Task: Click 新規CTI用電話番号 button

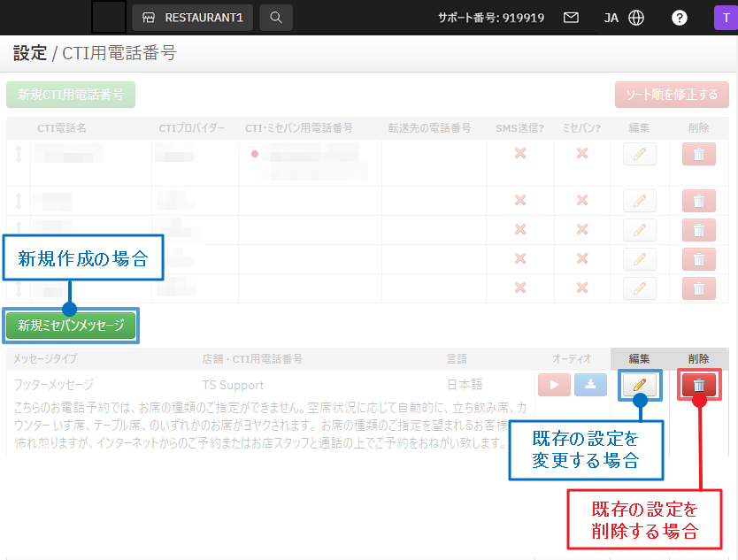Action: 71,95
